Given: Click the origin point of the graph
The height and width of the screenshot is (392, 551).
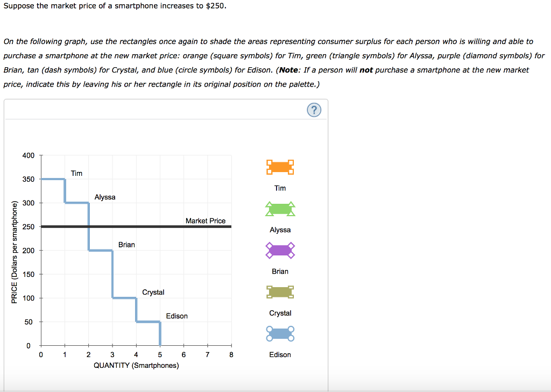Looking at the screenshot, I should (40, 345).
